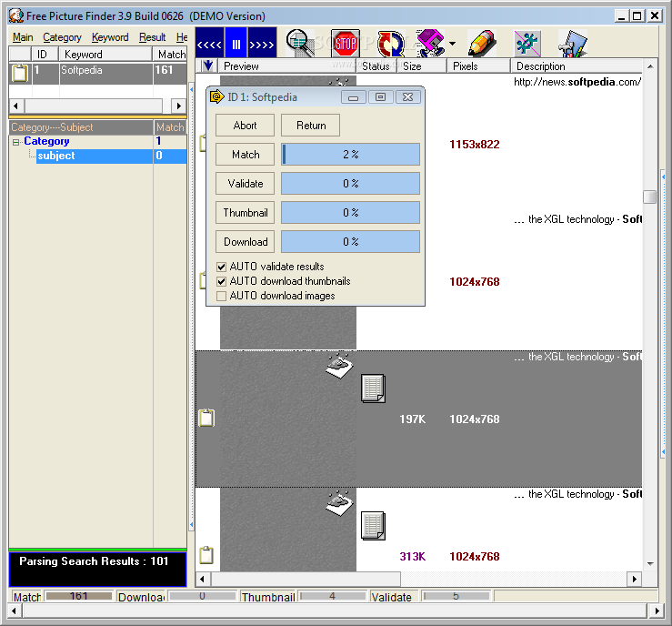Click the Download progress bar in the dialog

351,242
